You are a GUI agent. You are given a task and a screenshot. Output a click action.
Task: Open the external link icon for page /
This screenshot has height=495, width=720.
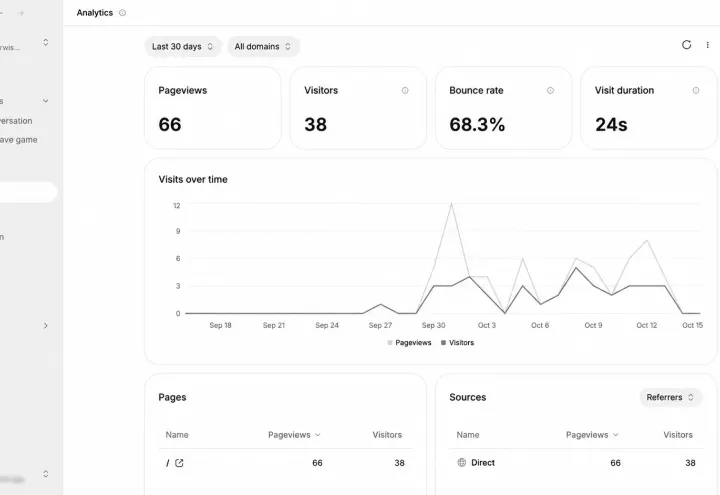(x=179, y=463)
